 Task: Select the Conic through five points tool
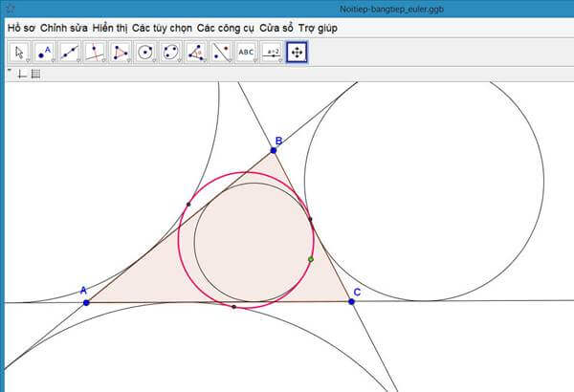pos(171,53)
